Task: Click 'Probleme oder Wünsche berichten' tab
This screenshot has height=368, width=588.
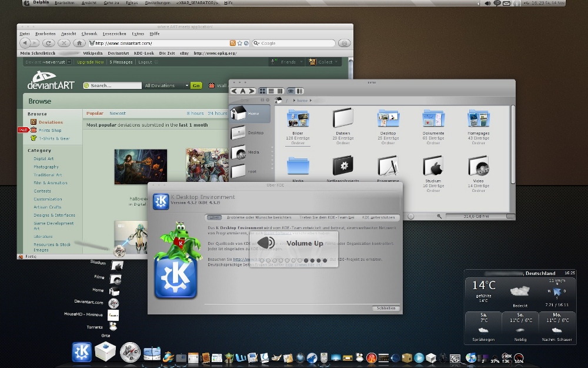Action: (x=259, y=217)
